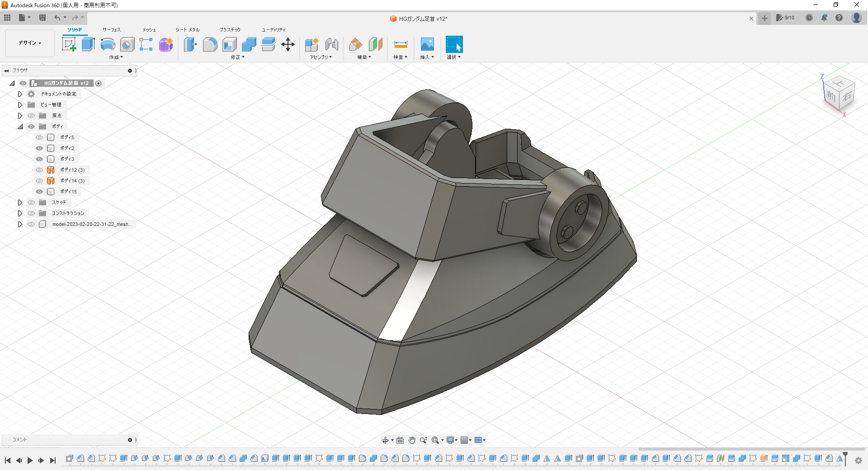Select the Revolve tool icon

[x=108, y=44]
